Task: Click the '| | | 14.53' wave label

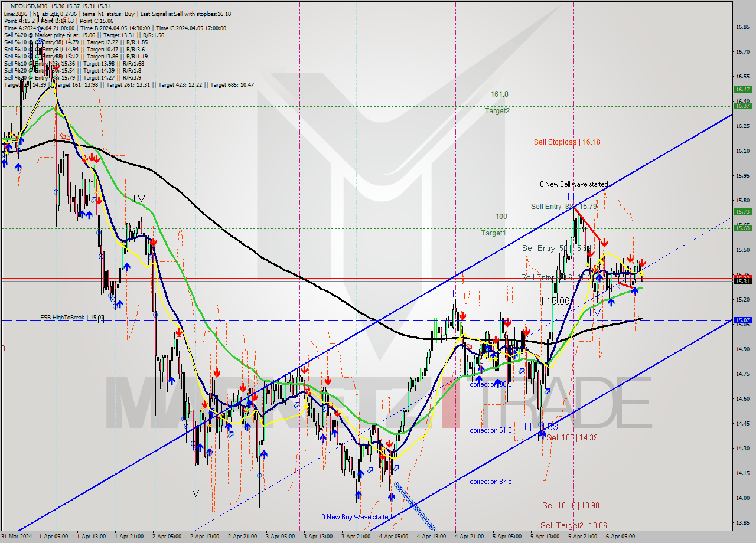Action: click(x=539, y=427)
